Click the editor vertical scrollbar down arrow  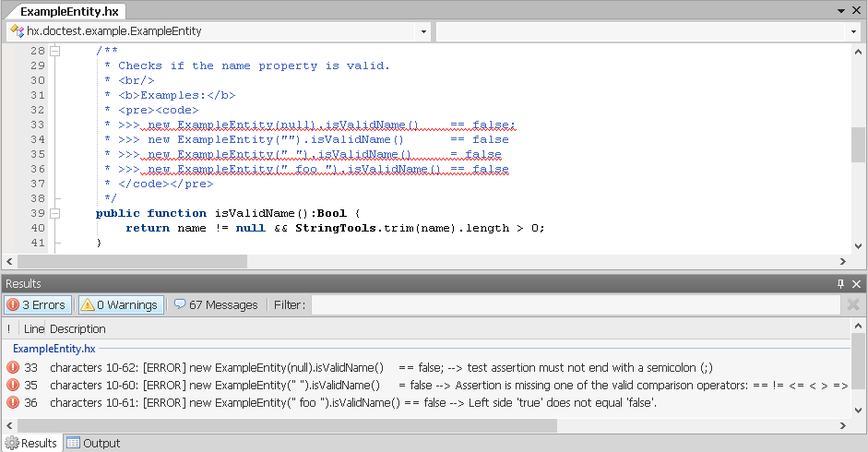pos(858,246)
